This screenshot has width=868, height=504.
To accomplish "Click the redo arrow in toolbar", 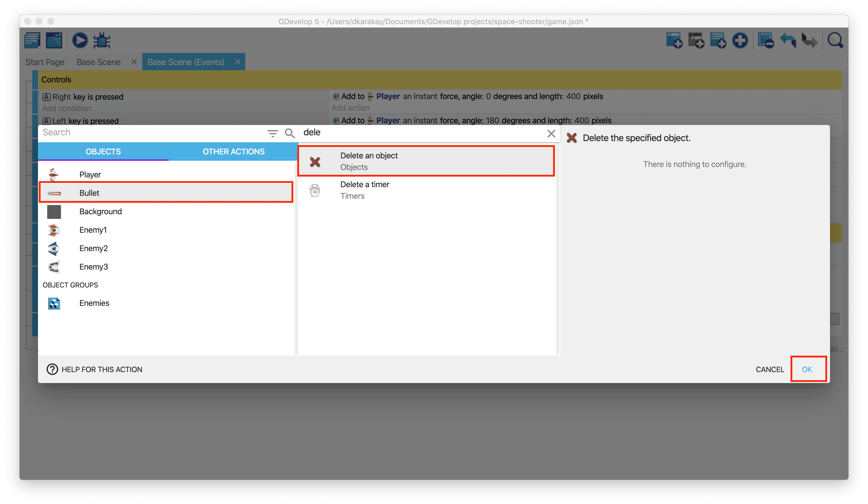I will [810, 40].
